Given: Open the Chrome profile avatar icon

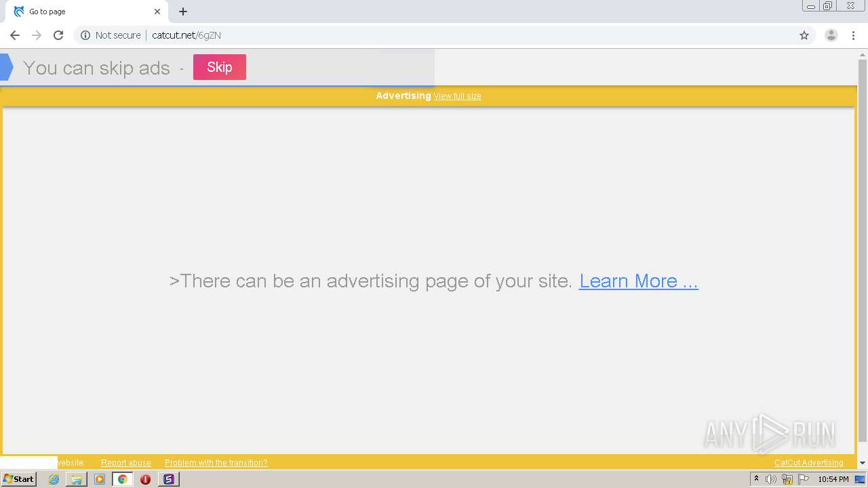Looking at the screenshot, I should tap(831, 35).
